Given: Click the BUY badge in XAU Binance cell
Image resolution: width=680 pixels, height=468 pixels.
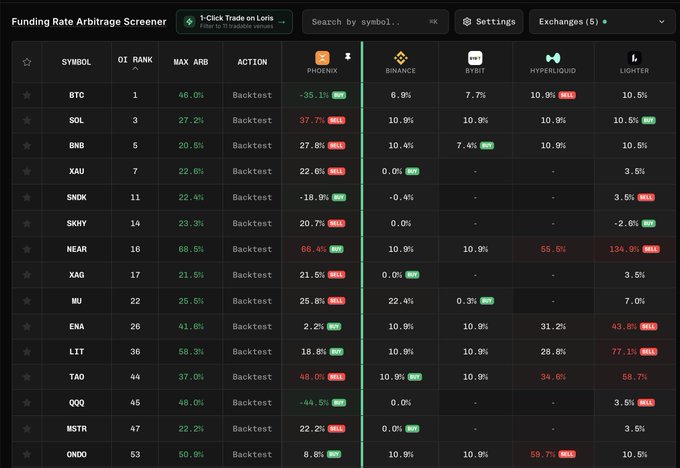Looking at the screenshot, I should tap(412, 171).
